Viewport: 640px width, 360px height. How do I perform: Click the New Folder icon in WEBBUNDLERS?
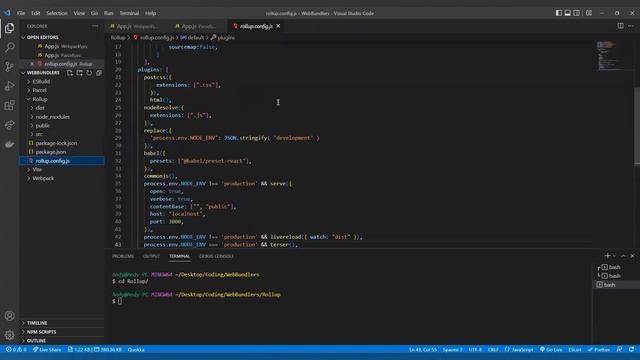80,73
